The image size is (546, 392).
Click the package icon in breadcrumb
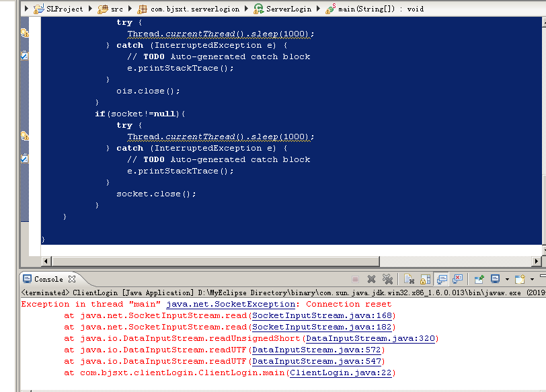point(142,9)
